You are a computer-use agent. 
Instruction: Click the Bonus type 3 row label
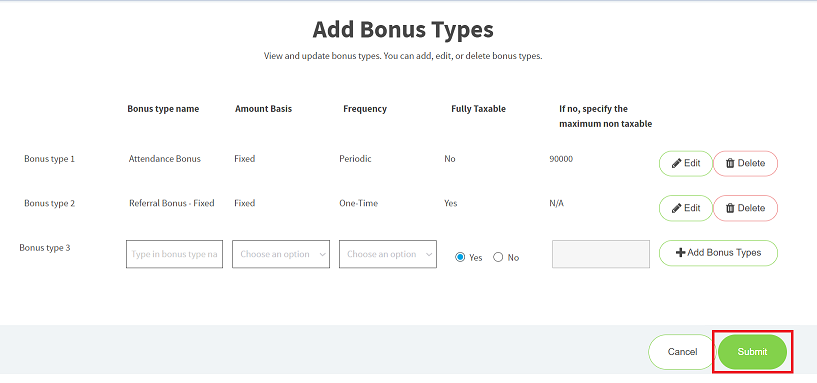coord(45,248)
